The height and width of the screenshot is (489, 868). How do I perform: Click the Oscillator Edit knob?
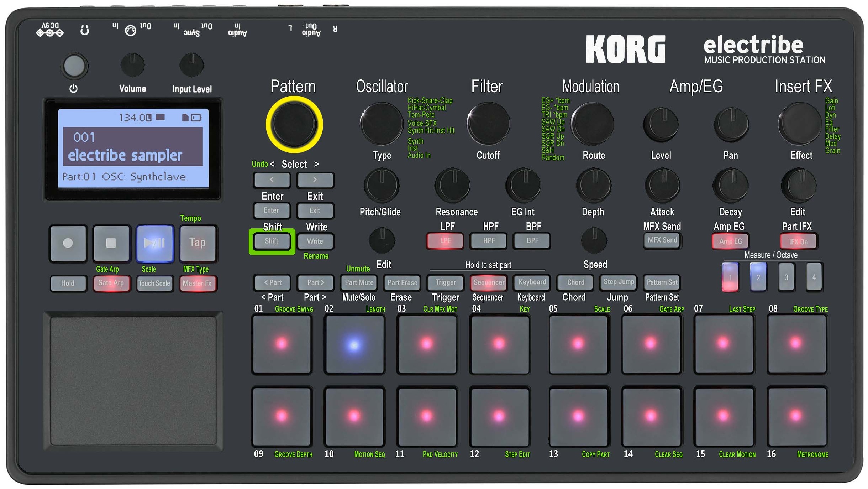pos(382,241)
